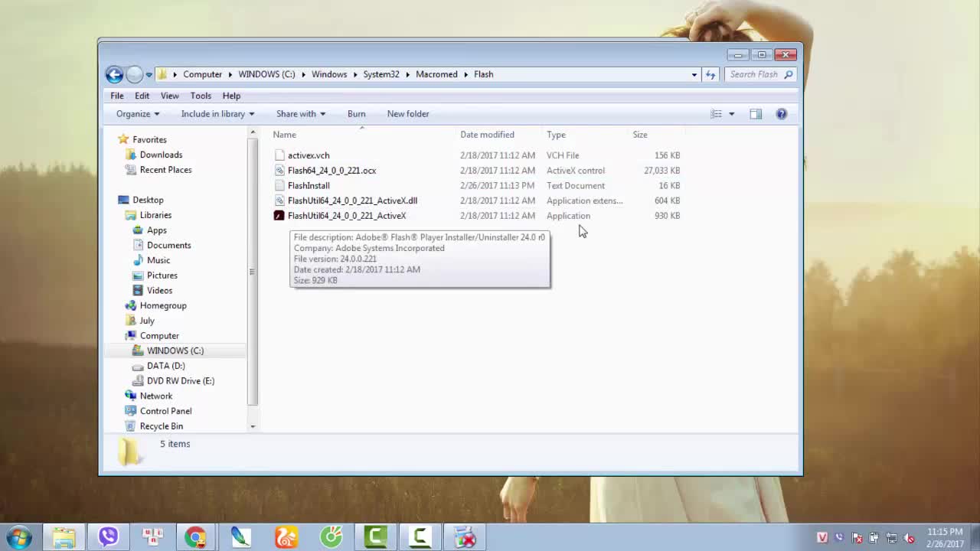Click the red Flash application file icon

pos(279,216)
